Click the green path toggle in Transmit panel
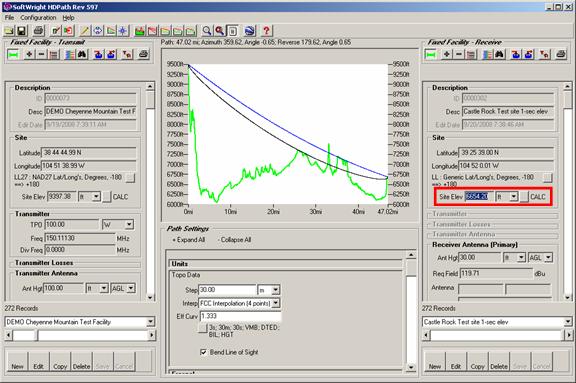Screen dimensions: 576x383 click(14, 55)
